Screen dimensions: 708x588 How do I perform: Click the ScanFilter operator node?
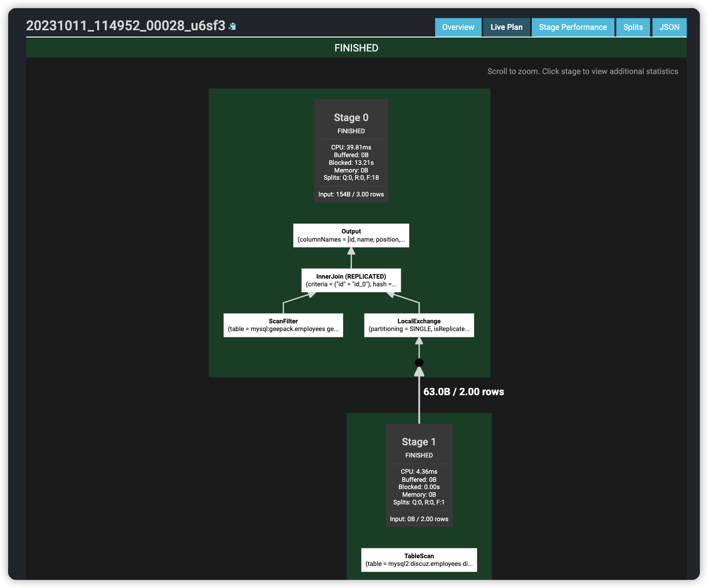click(283, 325)
